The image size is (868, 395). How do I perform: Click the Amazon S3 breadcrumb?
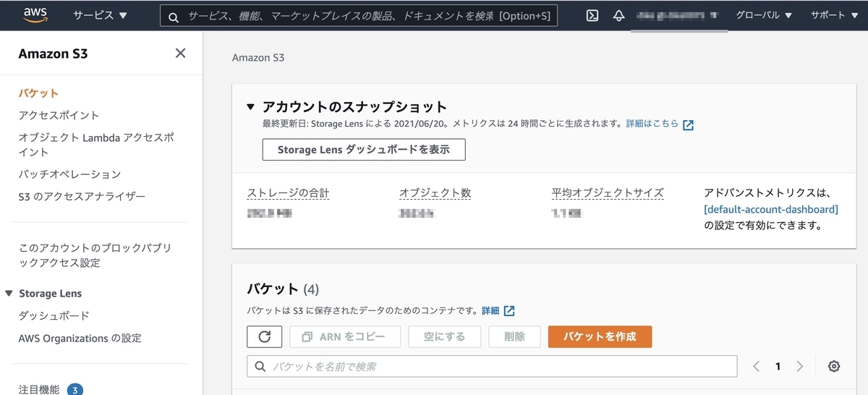(x=258, y=58)
